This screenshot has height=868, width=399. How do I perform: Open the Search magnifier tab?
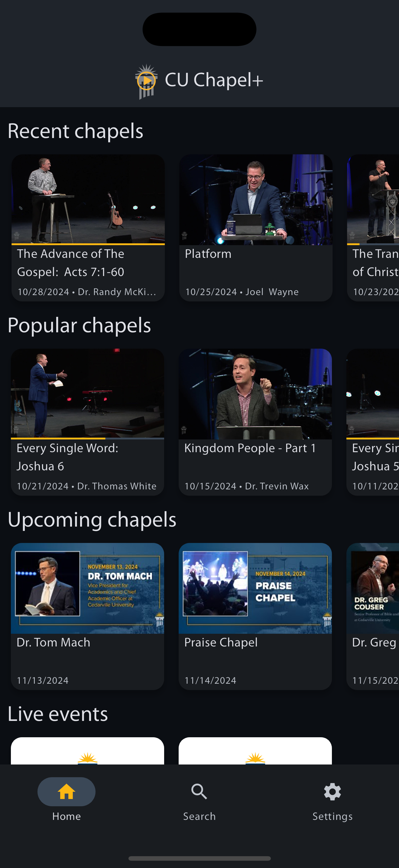(199, 791)
